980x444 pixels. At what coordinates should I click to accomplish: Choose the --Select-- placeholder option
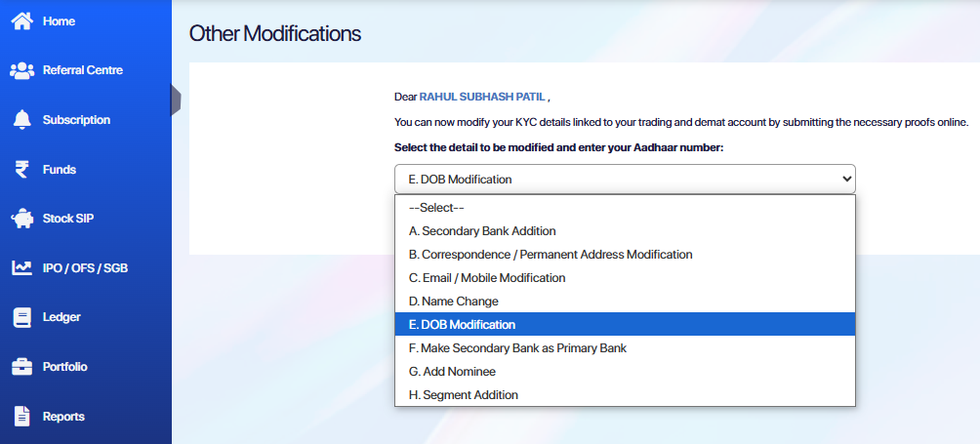(x=436, y=208)
